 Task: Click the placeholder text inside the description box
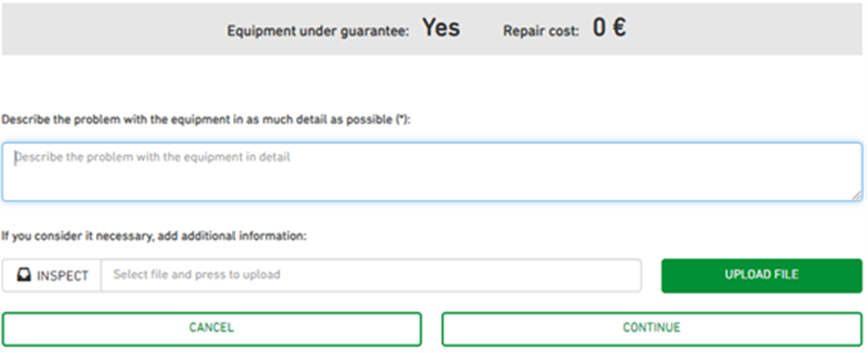click(152, 158)
